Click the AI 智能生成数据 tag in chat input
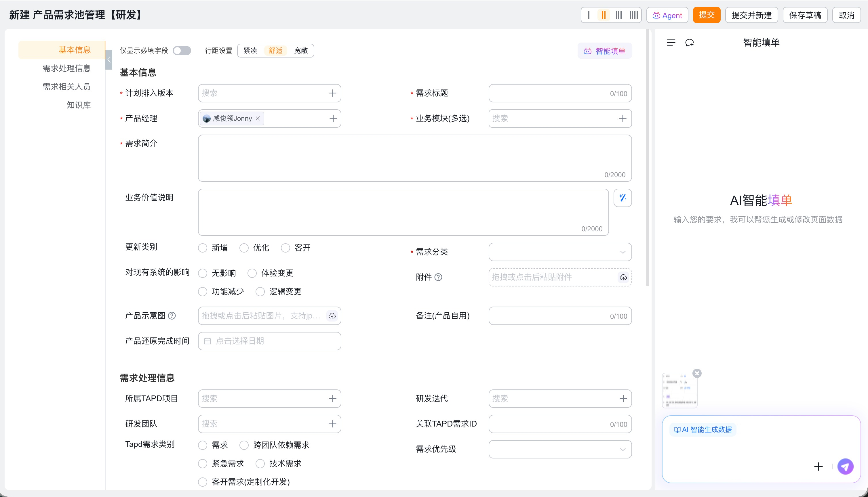The width and height of the screenshot is (868, 497). tap(703, 430)
